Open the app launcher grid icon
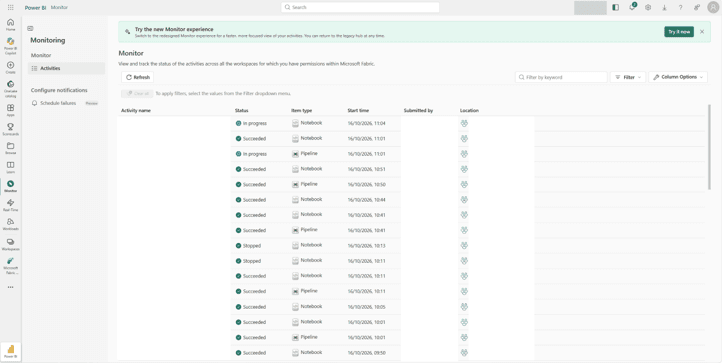 pos(11,7)
